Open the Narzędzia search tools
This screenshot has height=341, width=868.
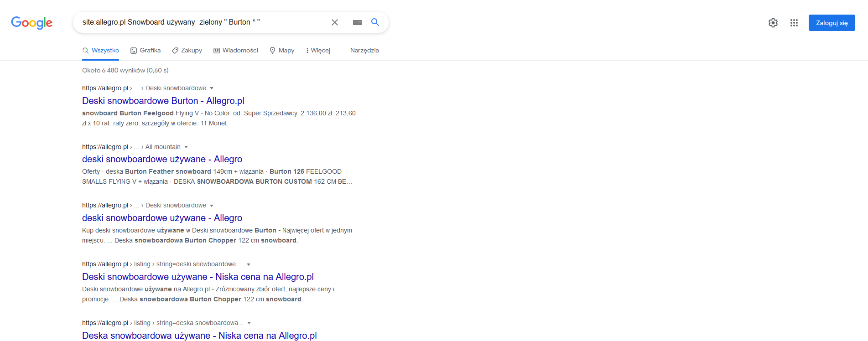click(x=364, y=51)
